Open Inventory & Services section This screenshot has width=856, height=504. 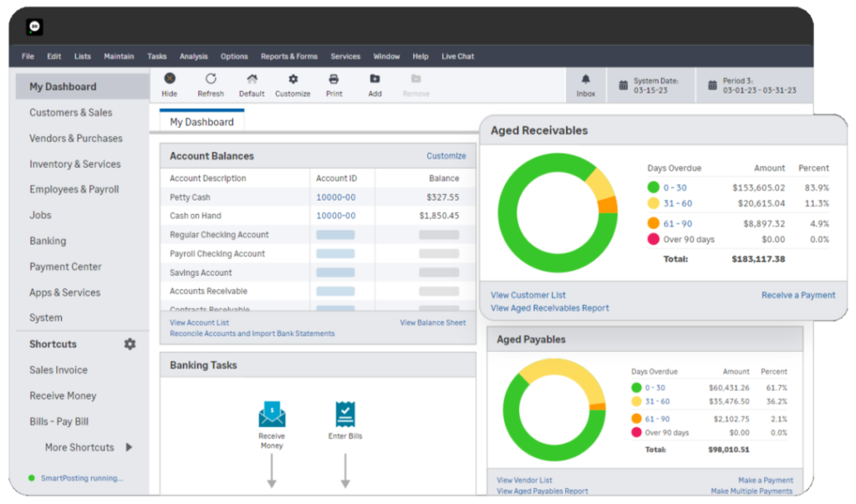pyautogui.click(x=75, y=164)
